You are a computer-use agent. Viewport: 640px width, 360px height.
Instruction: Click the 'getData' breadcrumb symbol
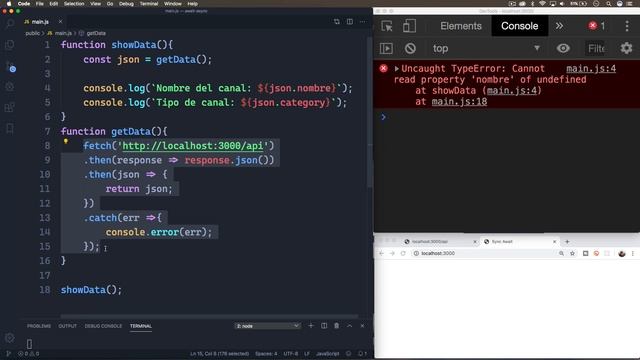pyautogui.click(x=96, y=33)
